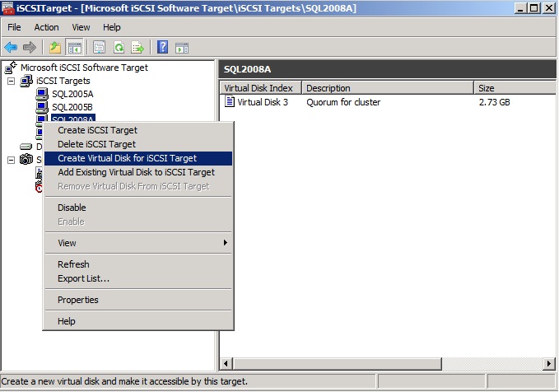Choose Help at bottom of context menu
This screenshot has width=559, height=392.
pos(138,321)
